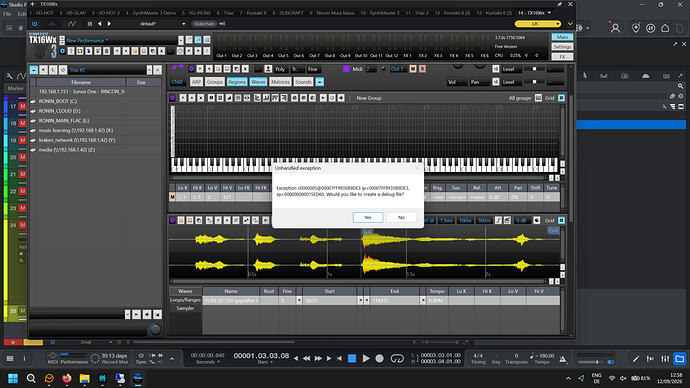
Task: Click Stop in the Studio One transport
Action: (352, 359)
